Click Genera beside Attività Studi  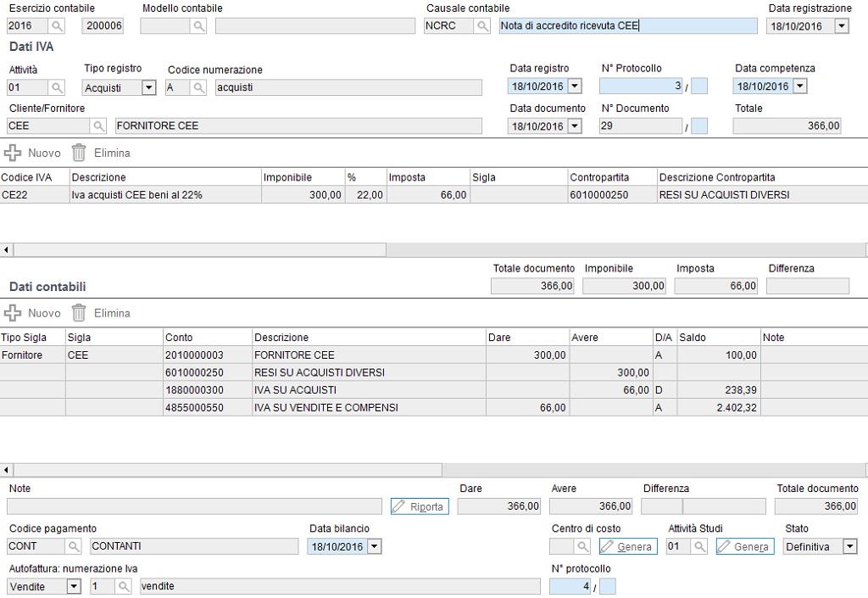click(x=745, y=546)
